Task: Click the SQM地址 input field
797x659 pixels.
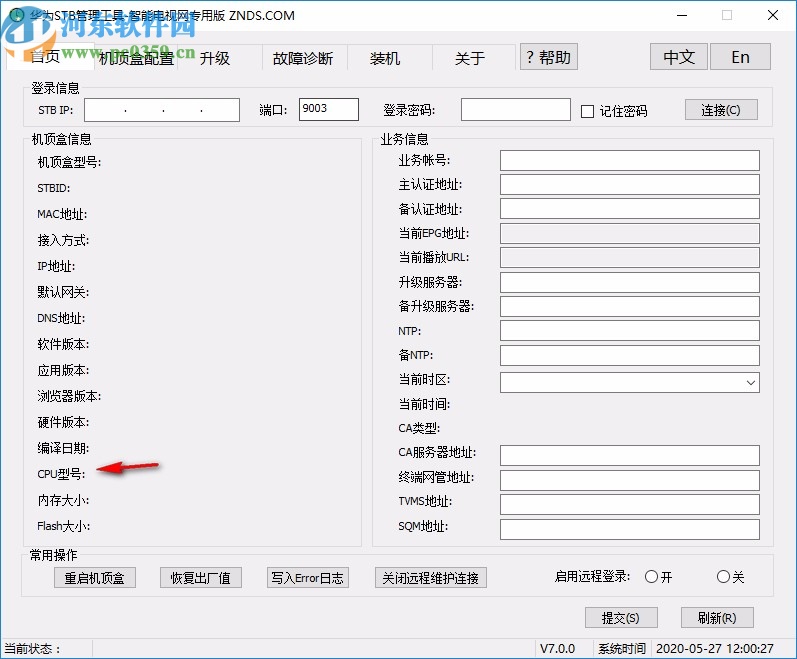Action: (629, 529)
